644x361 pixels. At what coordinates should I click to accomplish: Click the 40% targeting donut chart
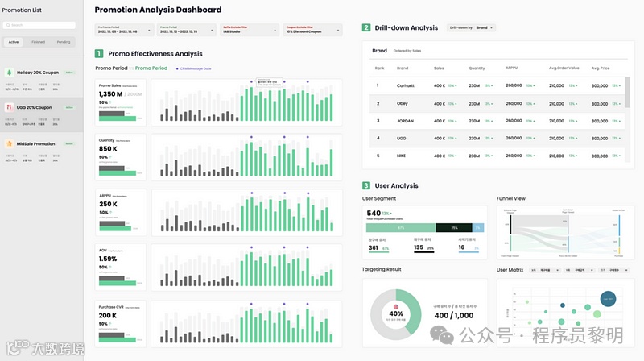tap(396, 314)
